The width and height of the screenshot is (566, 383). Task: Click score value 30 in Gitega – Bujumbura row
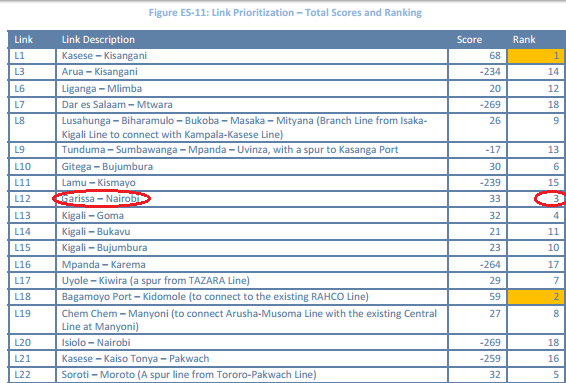(x=495, y=166)
